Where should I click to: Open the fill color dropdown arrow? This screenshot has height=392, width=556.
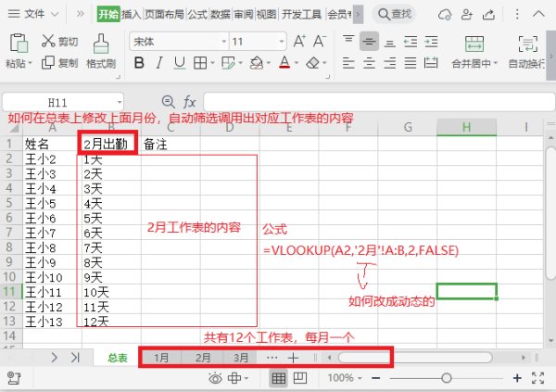269,63
